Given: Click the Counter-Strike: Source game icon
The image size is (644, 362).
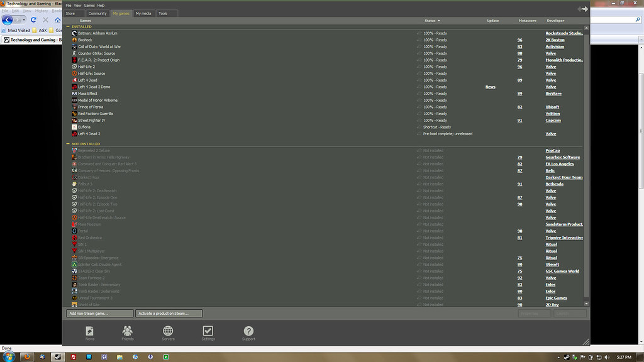Looking at the screenshot, I should pyautogui.click(x=74, y=53).
